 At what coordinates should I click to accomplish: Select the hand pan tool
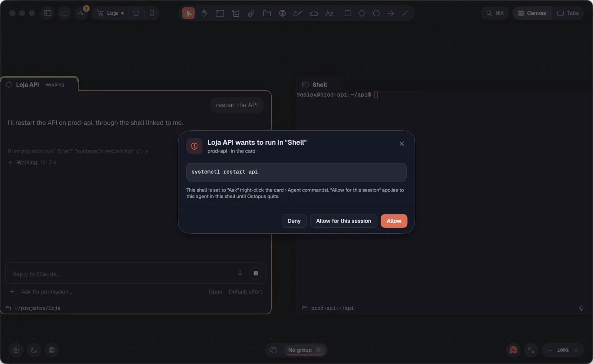click(x=204, y=13)
